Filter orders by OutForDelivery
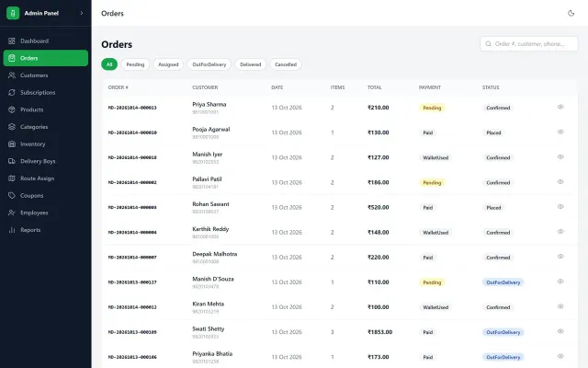Image resolution: width=588 pixels, height=368 pixels. pyautogui.click(x=209, y=64)
